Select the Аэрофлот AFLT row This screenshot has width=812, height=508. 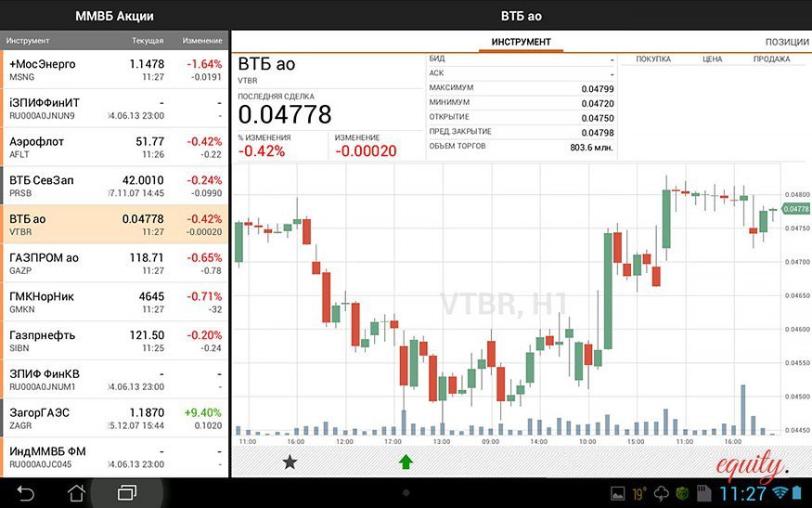[115, 148]
